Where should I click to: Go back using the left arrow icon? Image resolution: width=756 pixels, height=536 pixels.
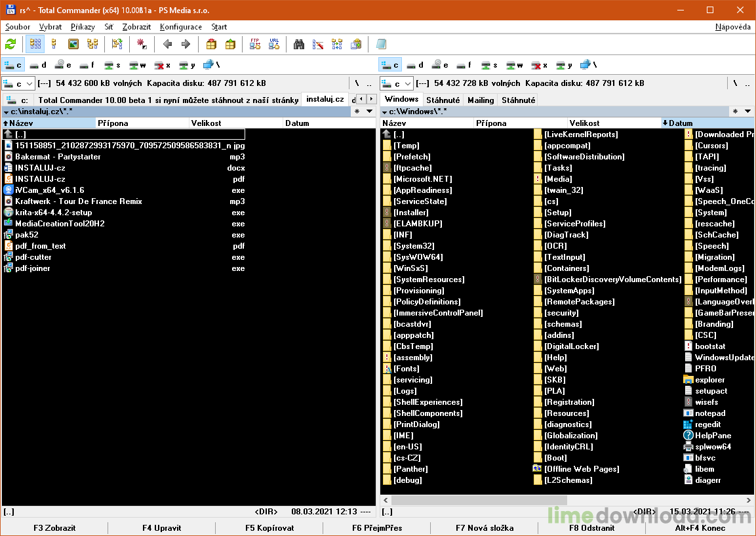pos(167,45)
